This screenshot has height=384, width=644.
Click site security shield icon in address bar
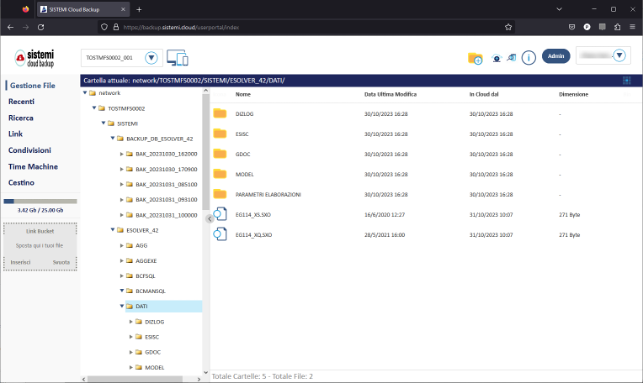pos(104,27)
